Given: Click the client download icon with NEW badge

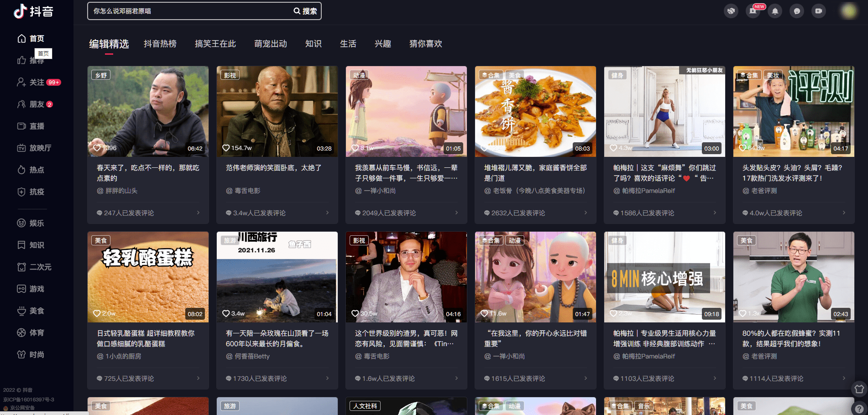Looking at the screenshot, I should (753, 11).
